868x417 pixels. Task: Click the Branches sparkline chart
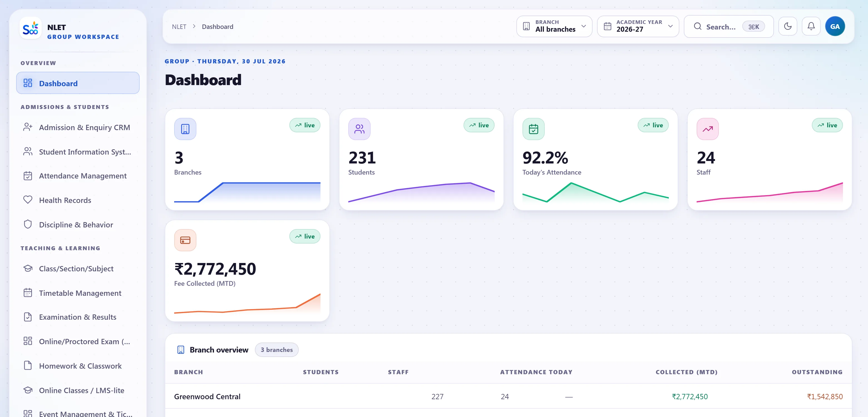coord(247,192)
